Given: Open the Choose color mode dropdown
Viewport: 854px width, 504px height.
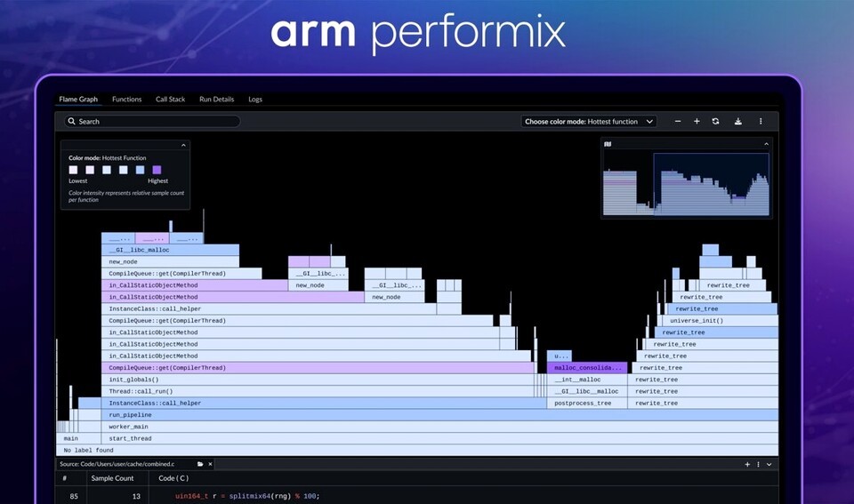Looking at the screenshot, I should pyautogui.click(x=589, y=122).
